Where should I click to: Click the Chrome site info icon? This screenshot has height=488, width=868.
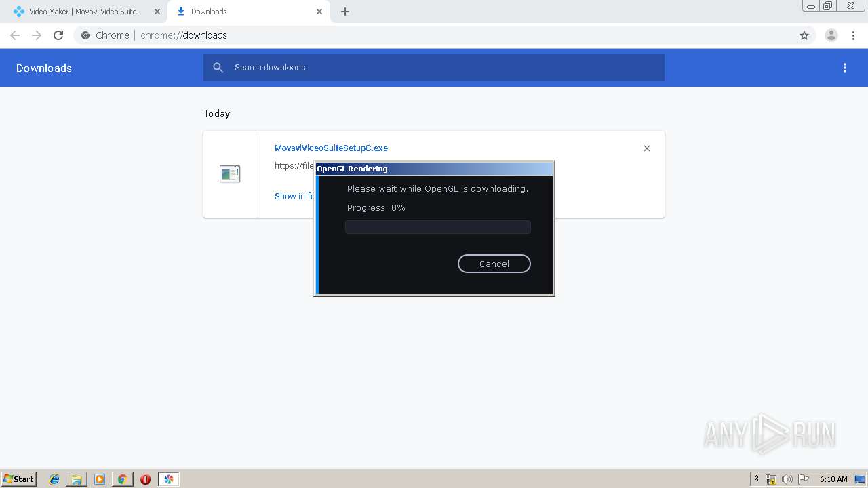(x=85, y=35)
